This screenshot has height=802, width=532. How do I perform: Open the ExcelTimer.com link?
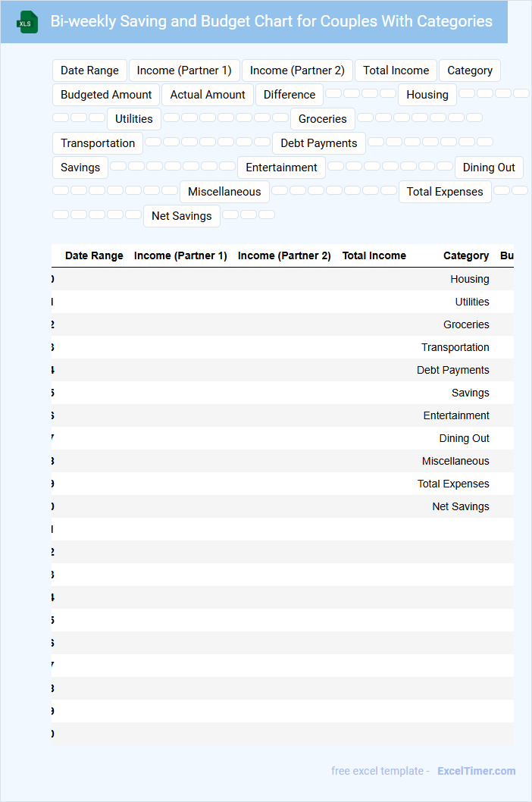click(x=476, y=771)
